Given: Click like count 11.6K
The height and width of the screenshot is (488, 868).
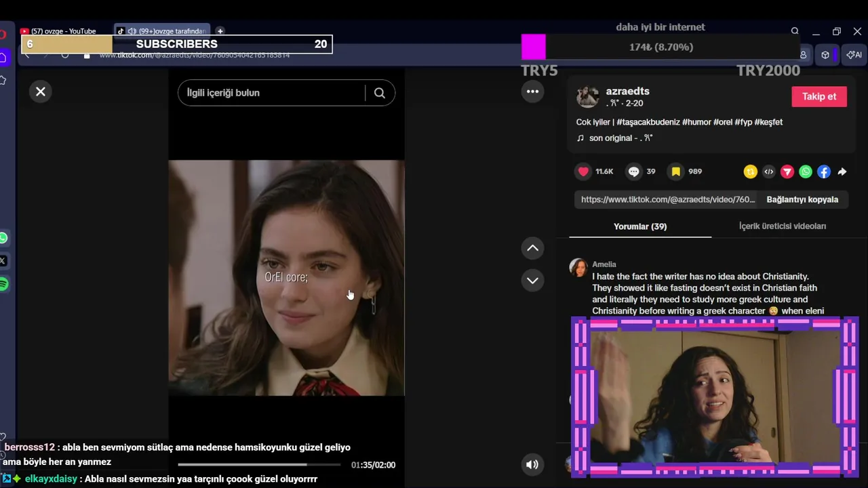Looking at the screenshot, I should click(x=604, y=171).
